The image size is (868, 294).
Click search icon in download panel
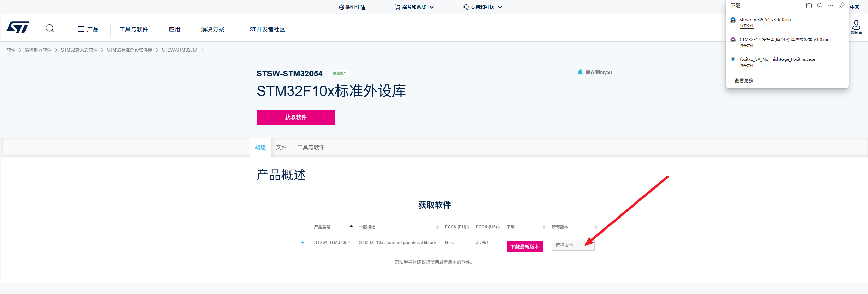coord(820,5)
